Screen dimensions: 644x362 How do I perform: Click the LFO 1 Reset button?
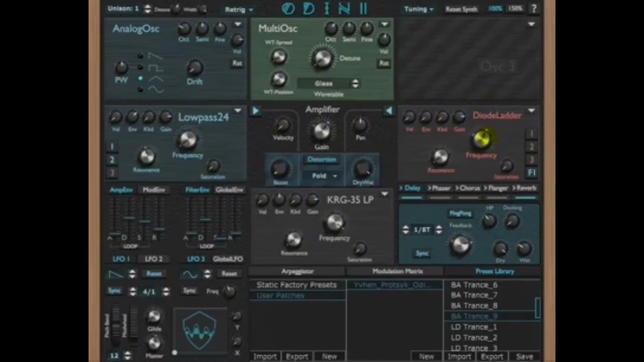[x=153, y=274]
